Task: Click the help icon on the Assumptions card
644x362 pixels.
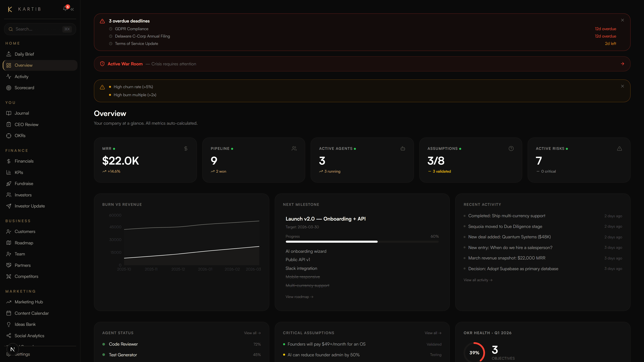Action: (x=511, y=148)
